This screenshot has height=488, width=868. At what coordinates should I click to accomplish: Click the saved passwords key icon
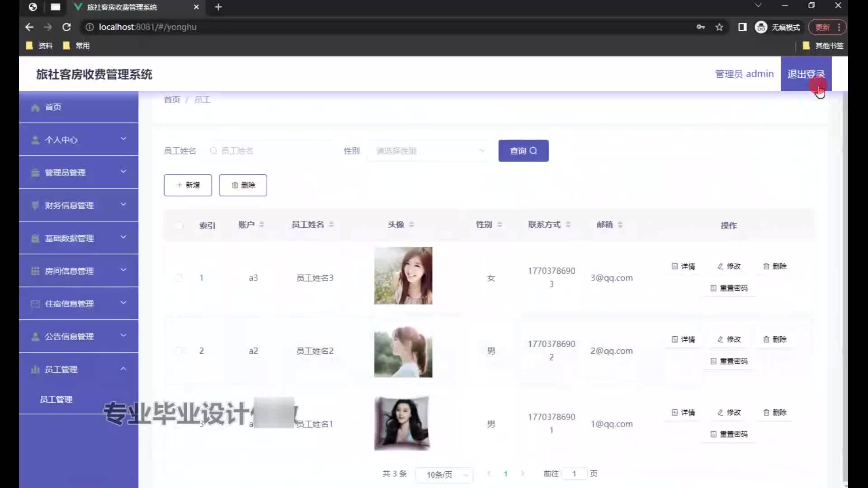701,27
